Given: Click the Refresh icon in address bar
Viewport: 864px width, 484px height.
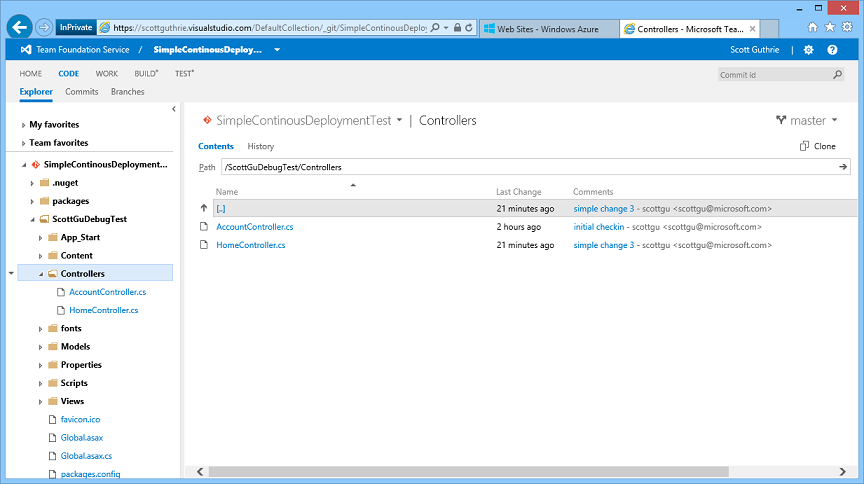Looking at the screenshot, I should point(469,28).
